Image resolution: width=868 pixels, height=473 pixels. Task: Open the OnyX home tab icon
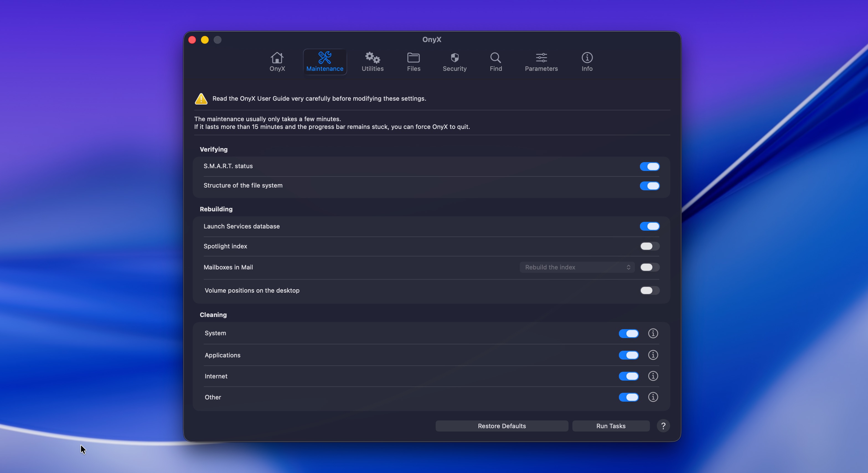(277, 58)
